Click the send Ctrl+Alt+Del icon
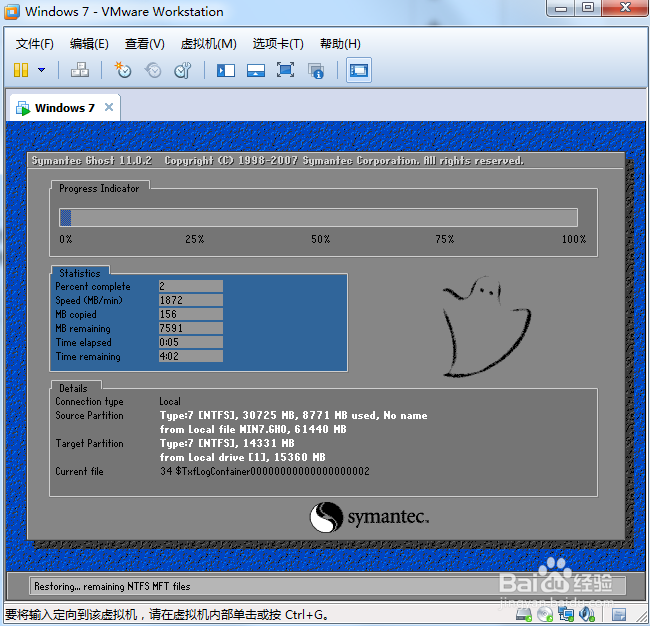Screen dimensions: 650x626 tap(80, 70)
